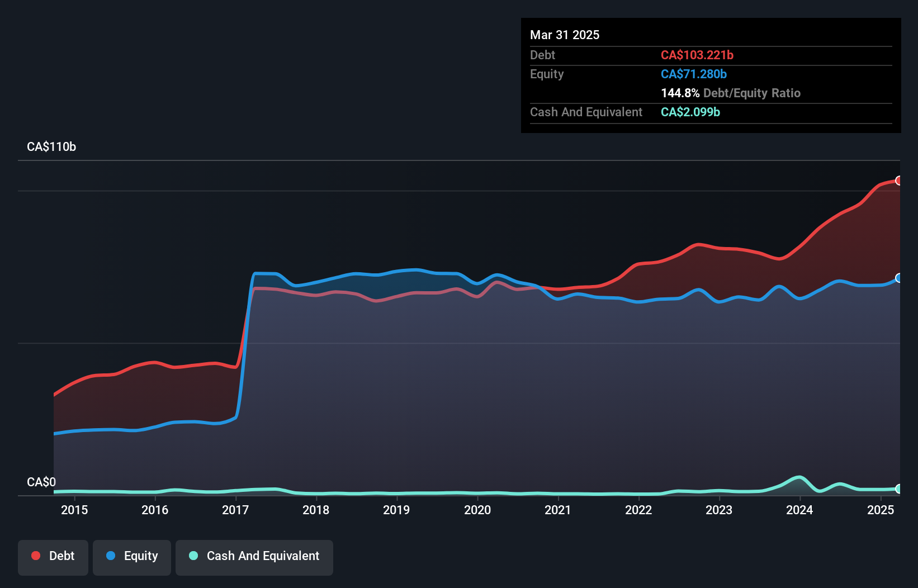Click the 2019 x-axis label
Viewport: 918px width, 588px height.
click(x=396, y=510)
